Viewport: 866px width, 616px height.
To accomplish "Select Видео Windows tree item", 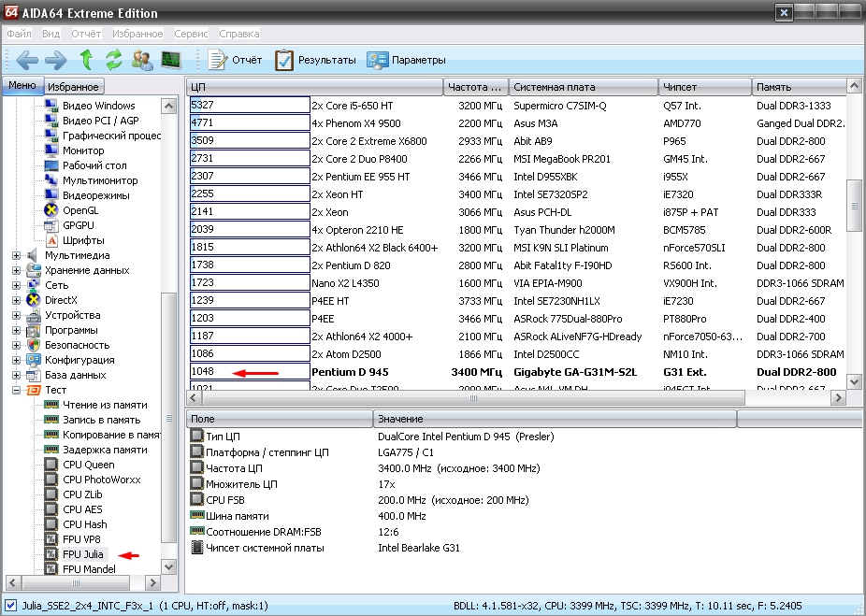I will click(99, 106).
